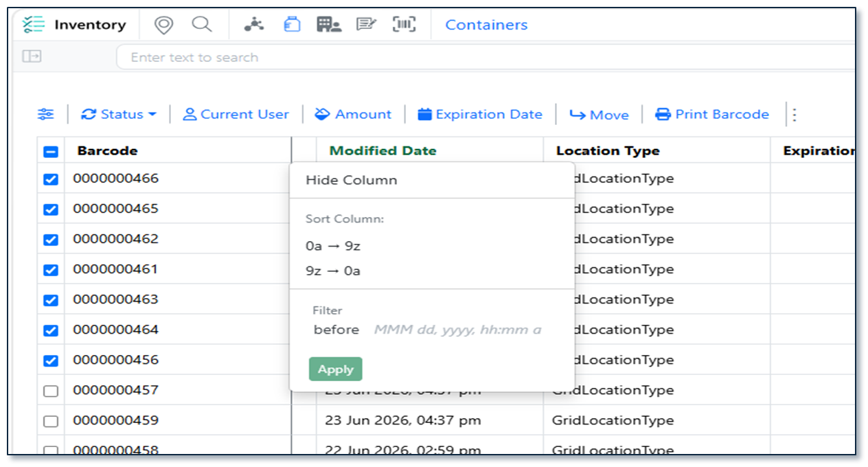Open the filter sliders settings icon
The width and height of the screenshot is (868, 467).
coord(46,115)
